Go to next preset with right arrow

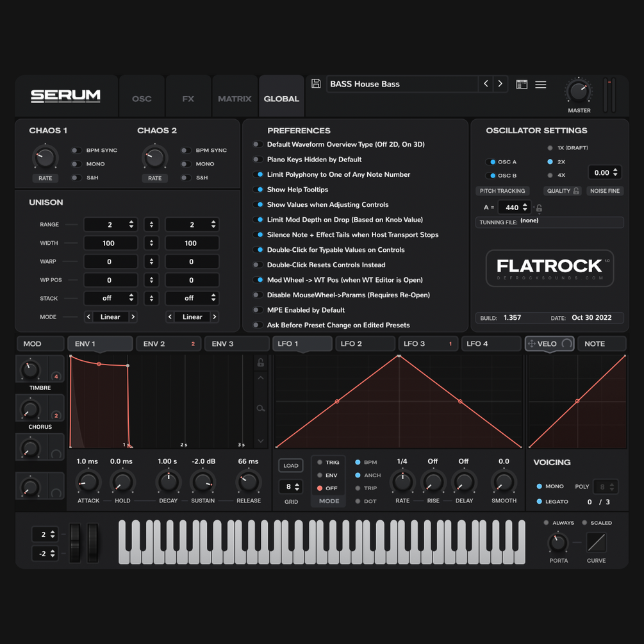[500, 84]
